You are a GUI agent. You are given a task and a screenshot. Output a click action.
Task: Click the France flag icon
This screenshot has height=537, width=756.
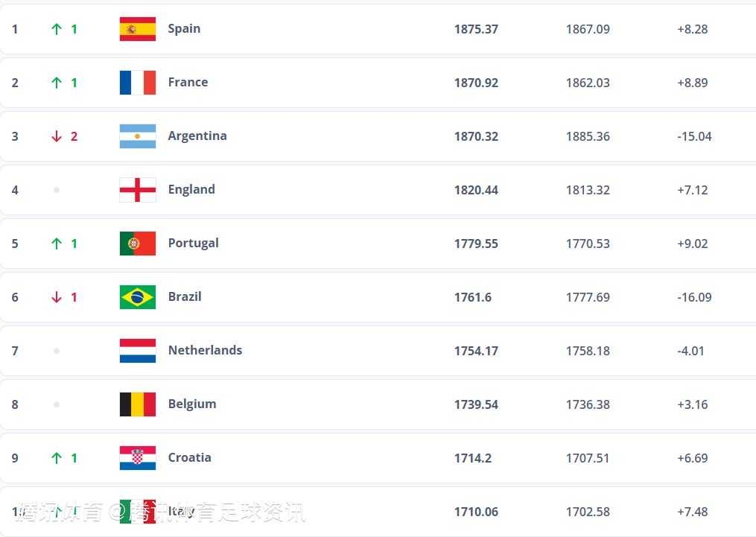click(138, 83)
